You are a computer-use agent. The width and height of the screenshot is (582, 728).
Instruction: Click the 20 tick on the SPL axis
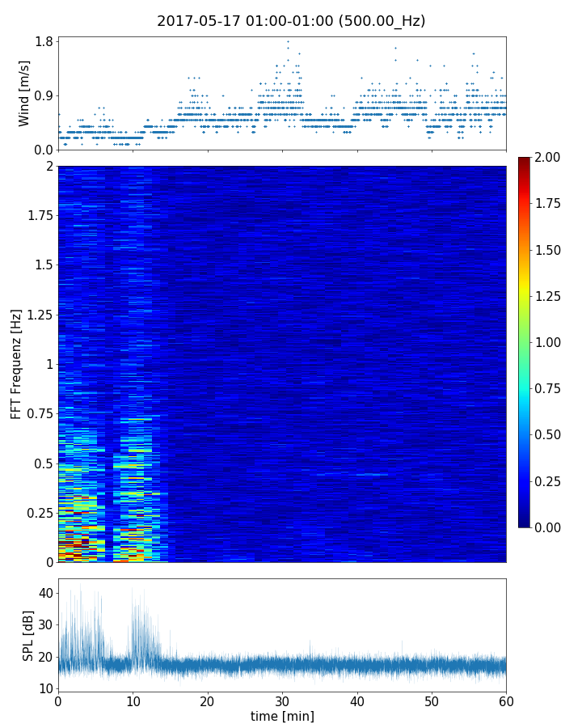click(44, 657)
